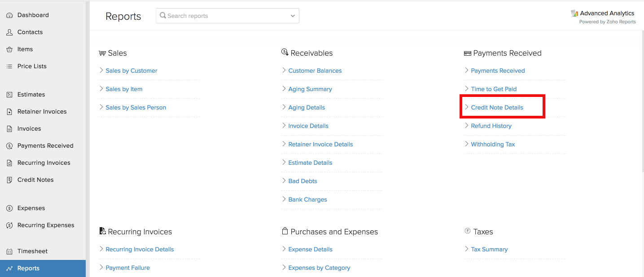Screen dimensions: 644x277
Task: Click the Dashboard icon in sidebar
Action: click(9, 15)
